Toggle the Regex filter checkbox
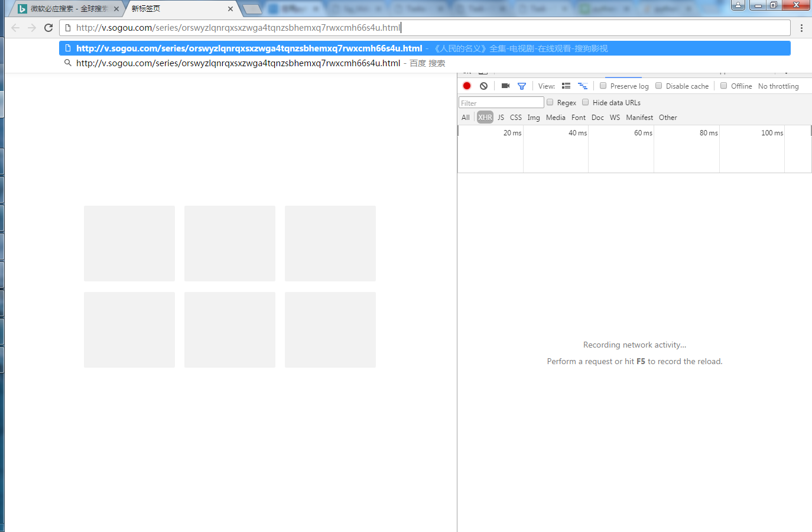Screen dimensions: 812x532 pyautogui.click(x=550, y=102)
